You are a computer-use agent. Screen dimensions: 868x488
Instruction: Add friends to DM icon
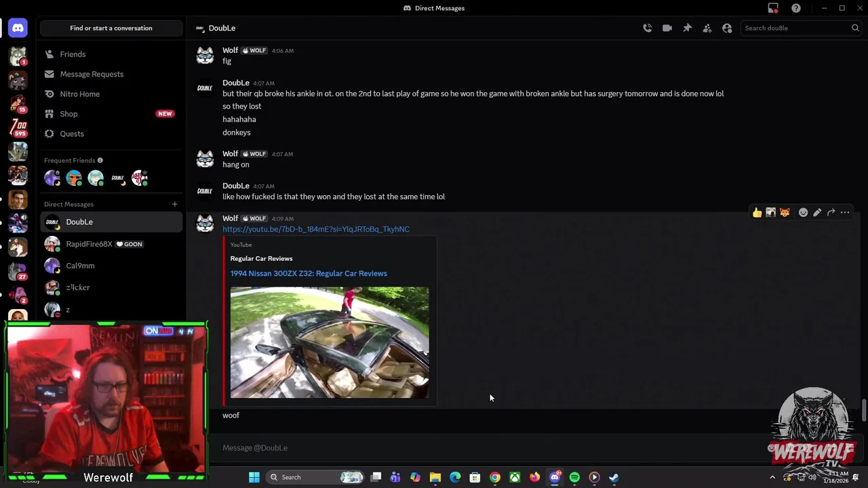[x=707, y=28]
